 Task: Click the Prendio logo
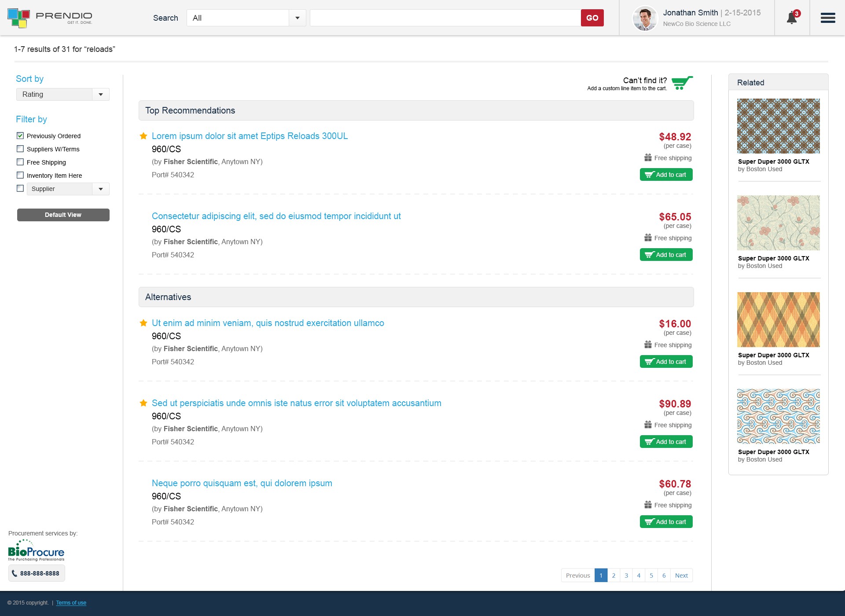tap(50, 18)
